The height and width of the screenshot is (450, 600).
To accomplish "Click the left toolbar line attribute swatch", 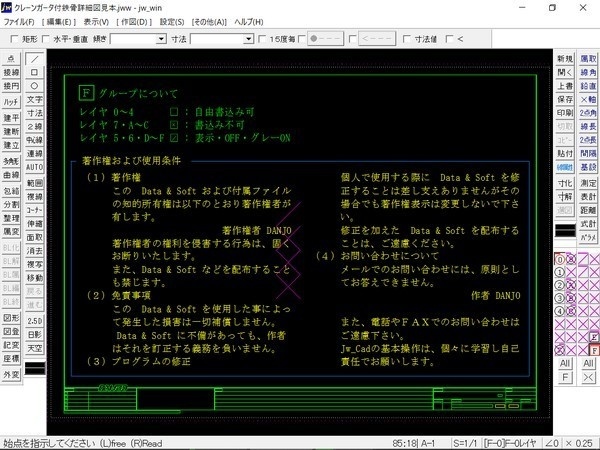I will click(35, 368).
